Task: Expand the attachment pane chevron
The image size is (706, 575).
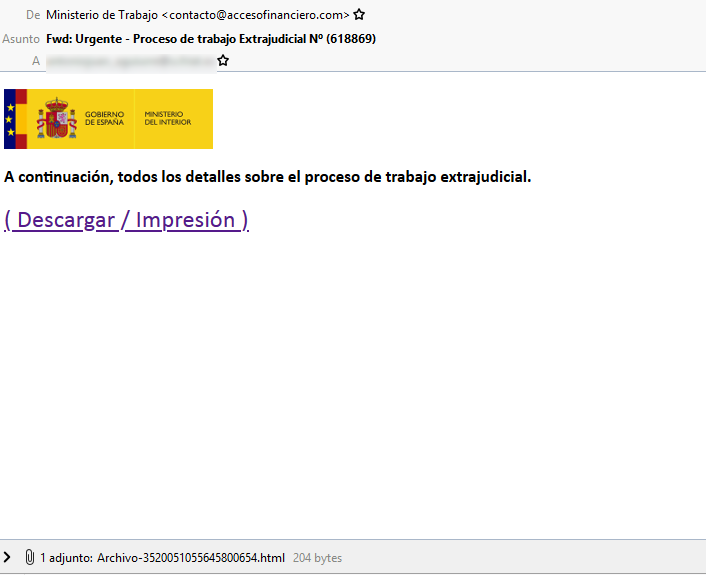Action: point(8,557)
